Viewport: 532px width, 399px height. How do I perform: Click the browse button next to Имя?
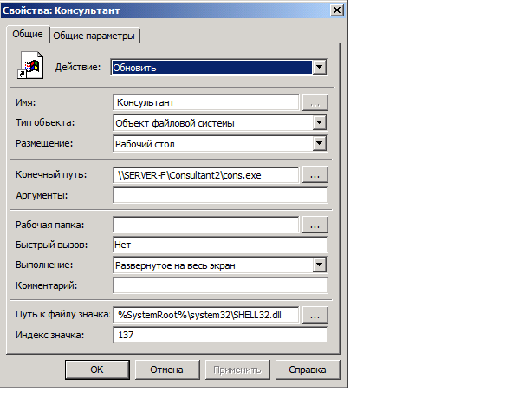(315, 102)
